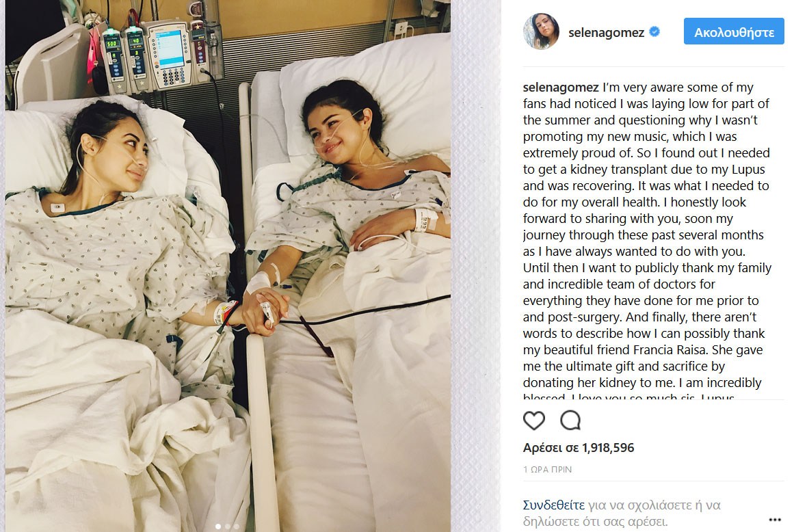Follow selenagomez with the blue Ακολουθήστε button
Viewport: 794px width, 532px height.
click(x=734, y=32)
